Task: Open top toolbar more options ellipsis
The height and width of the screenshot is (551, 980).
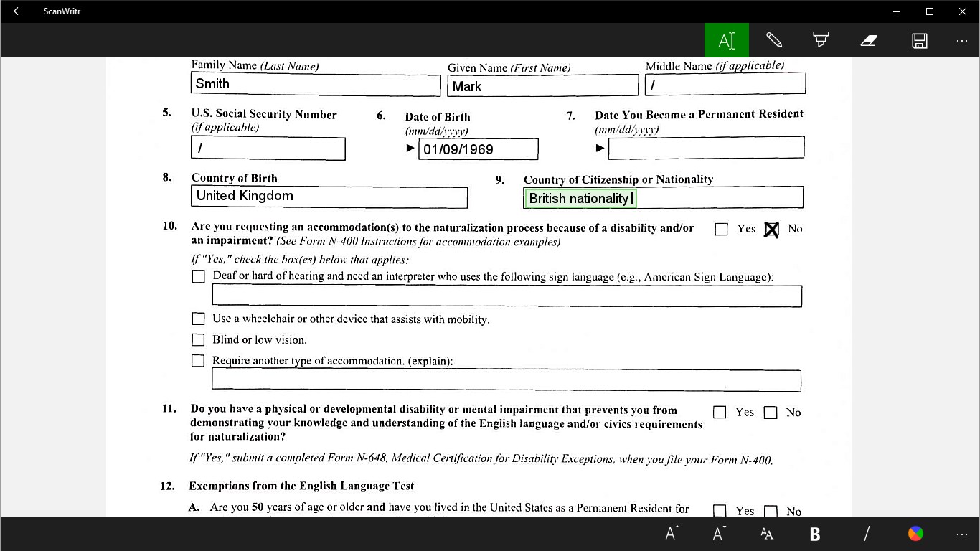Action: click(x=962, y=41)
